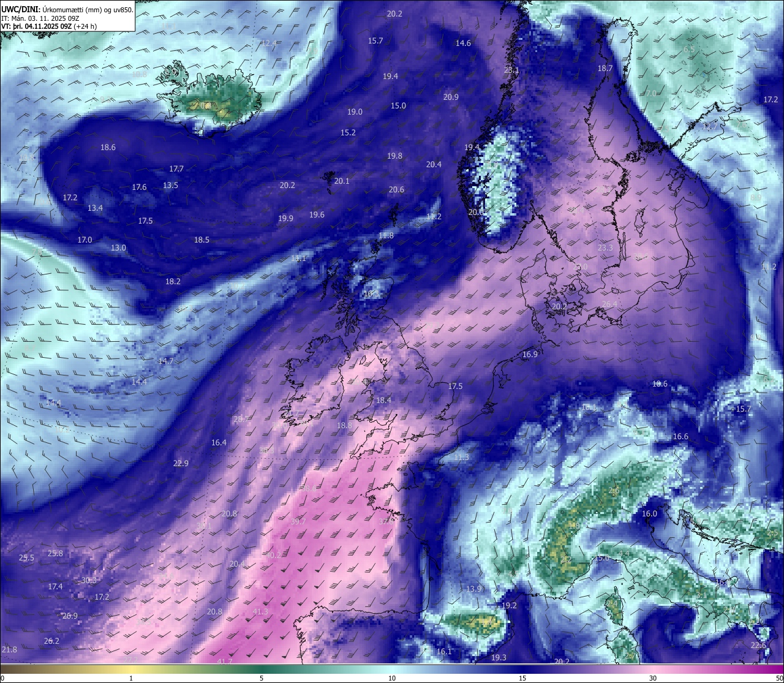784x683 pixels.
Task: Click the 19.6 map value
Action: click(x=317, y=214)
